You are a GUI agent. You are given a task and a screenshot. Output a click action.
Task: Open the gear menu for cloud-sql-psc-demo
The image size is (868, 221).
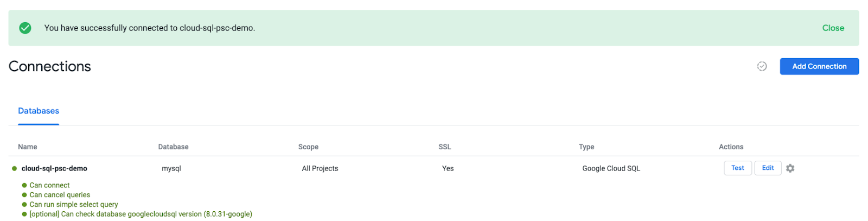(x=790, y=168)
